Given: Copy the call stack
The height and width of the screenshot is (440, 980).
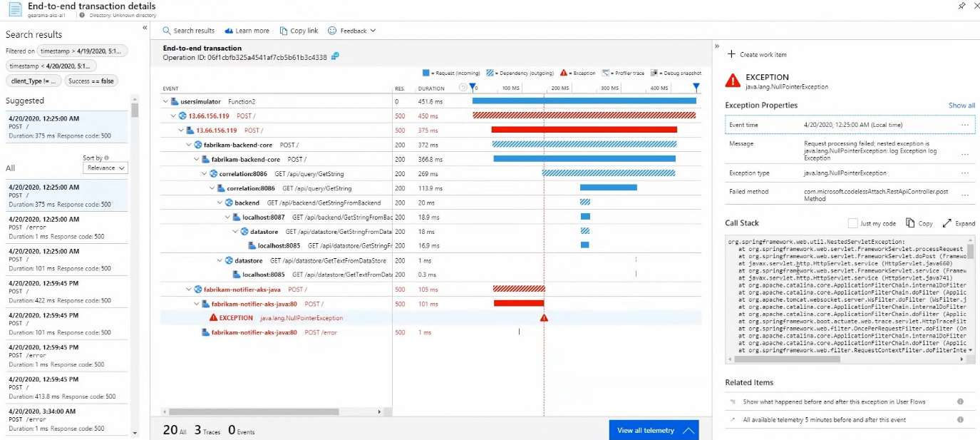Looking at the screenshot, I should coord(919,223).
